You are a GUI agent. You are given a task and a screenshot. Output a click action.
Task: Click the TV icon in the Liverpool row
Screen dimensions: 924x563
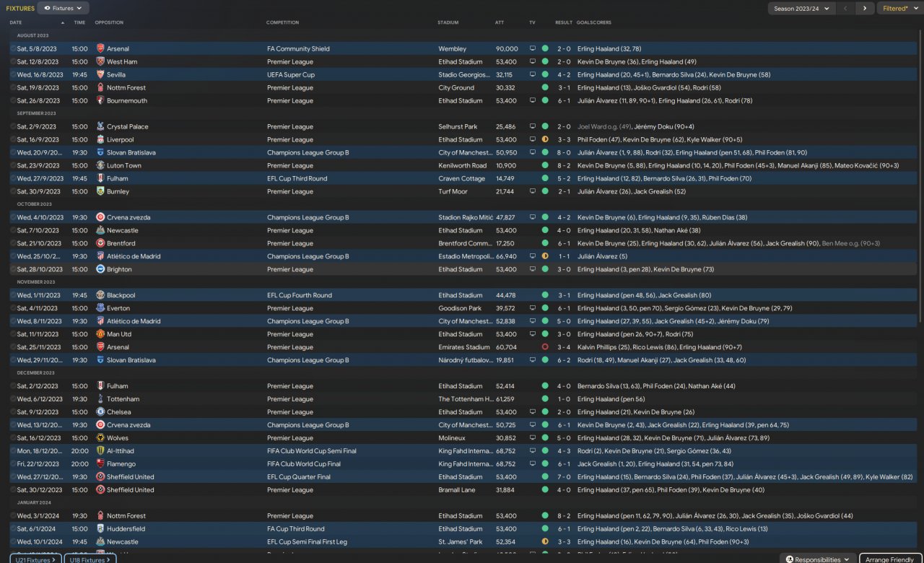point(533,140)
